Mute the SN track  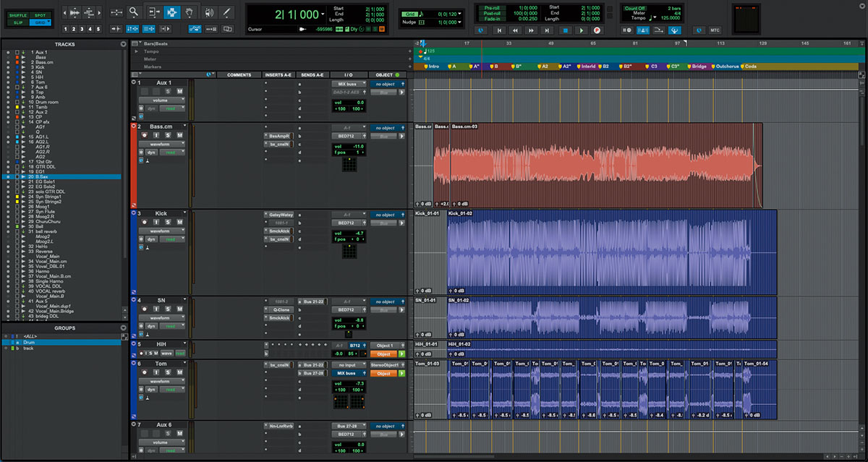pos(179,309)
